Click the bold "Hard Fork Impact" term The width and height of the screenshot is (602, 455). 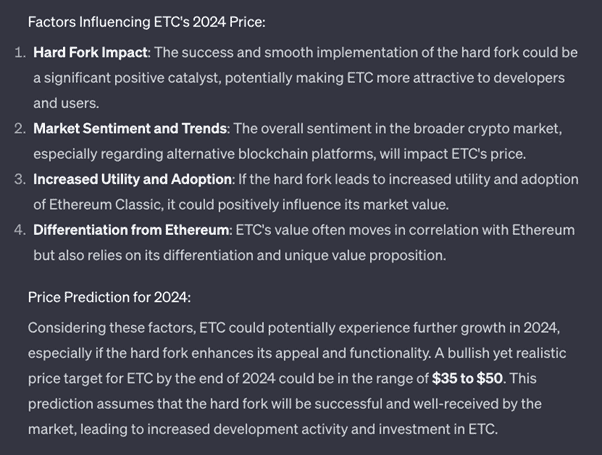click(x=90, y=53)
